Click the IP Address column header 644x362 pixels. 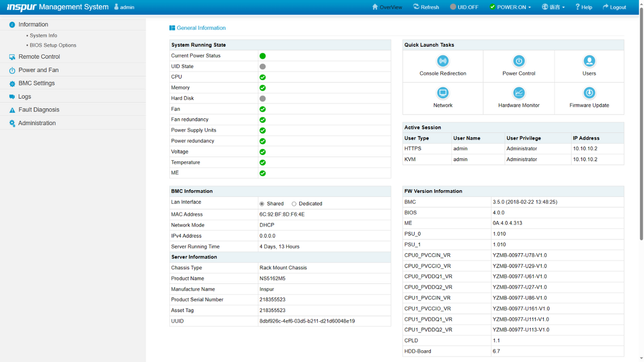point(586,138)
